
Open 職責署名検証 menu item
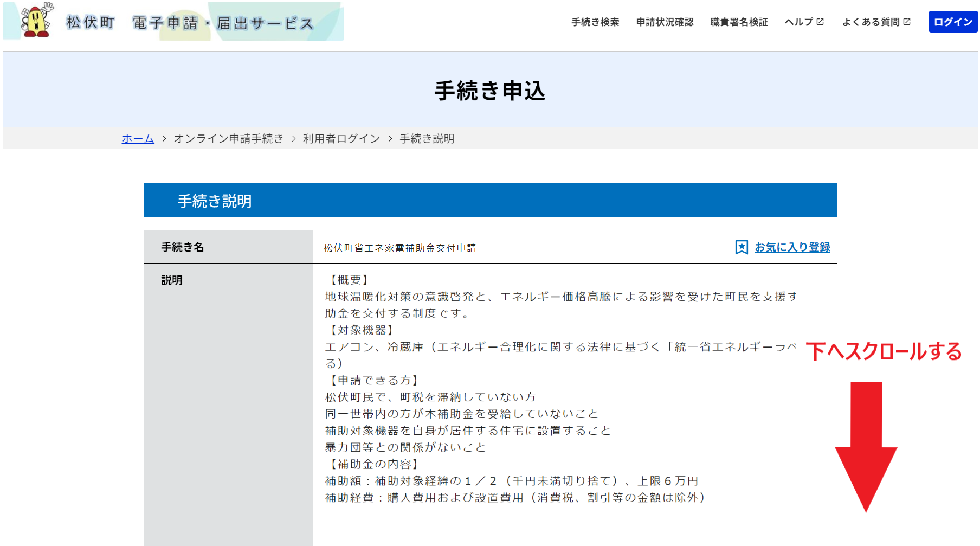point(739,22)
